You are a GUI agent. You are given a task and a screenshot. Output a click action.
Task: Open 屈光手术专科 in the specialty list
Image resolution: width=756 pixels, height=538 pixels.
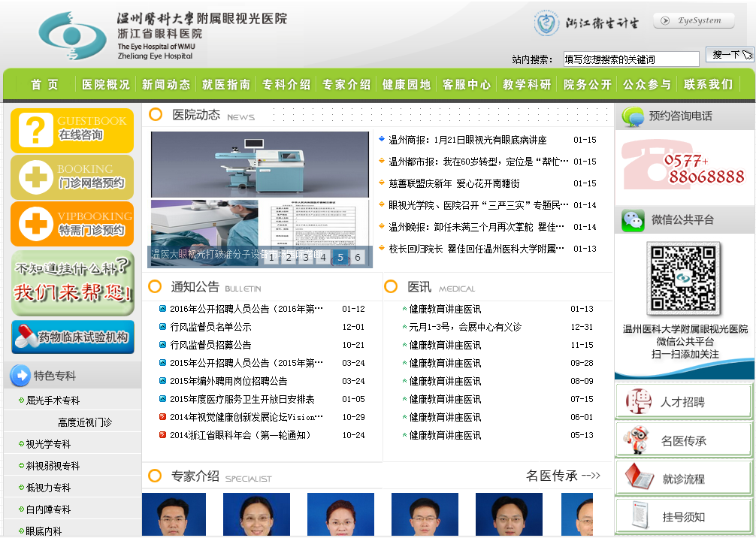tap(53, 400)
